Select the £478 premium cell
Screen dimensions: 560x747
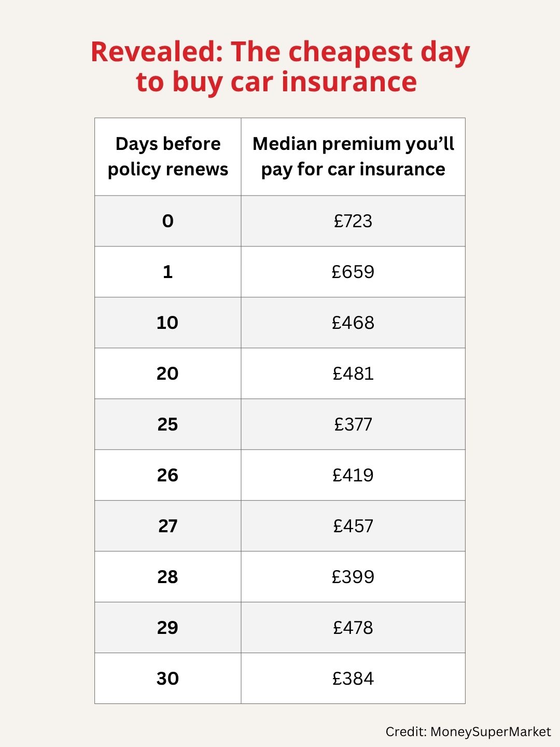tap(353, 628)
